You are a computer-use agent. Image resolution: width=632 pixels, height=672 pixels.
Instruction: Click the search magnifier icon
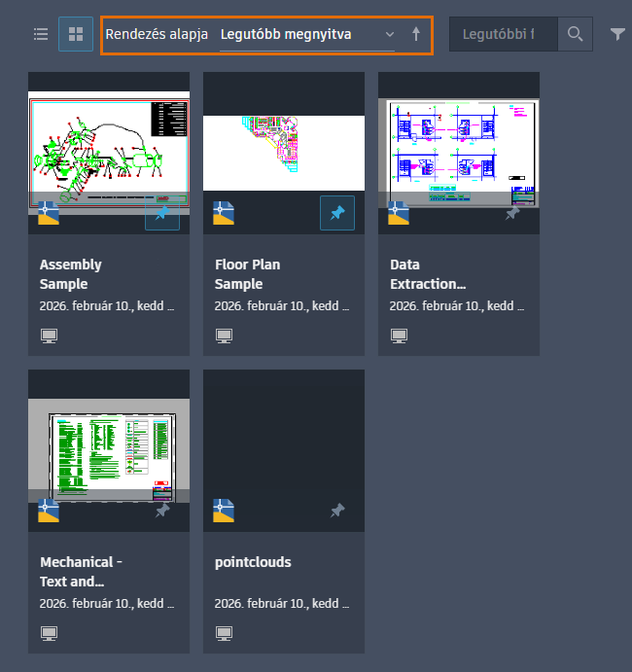click(x=575, y=34)
